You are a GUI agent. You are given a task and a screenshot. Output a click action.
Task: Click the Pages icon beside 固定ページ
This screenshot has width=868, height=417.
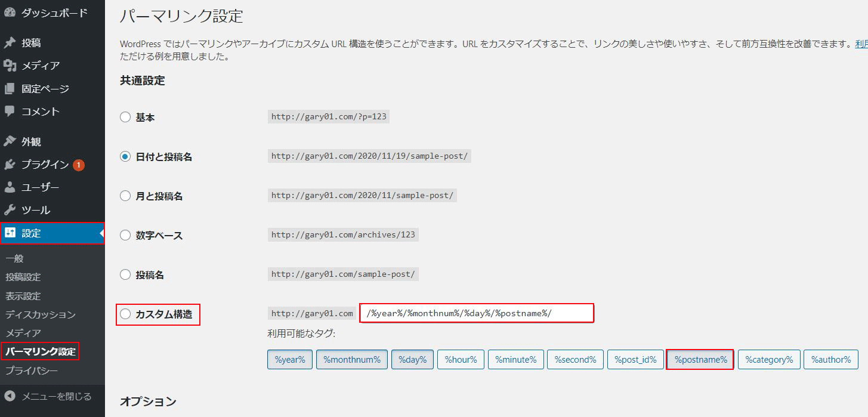(x=10, y=89)
